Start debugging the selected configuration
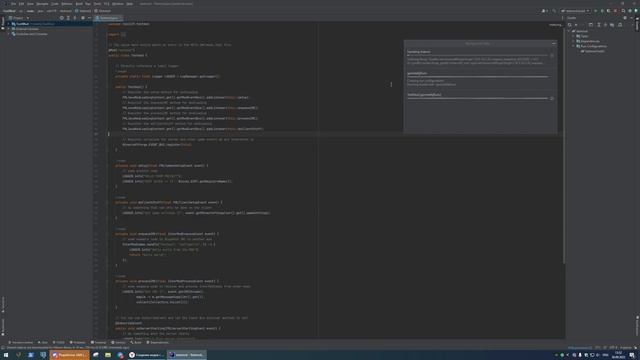 (x=602, y=11)
